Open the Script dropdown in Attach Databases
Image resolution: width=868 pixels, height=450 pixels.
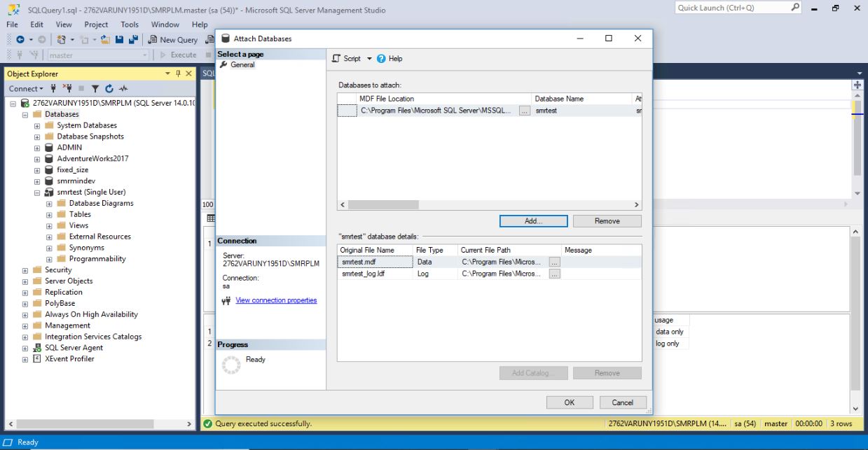pyautogui.click(x=370, y=59)
